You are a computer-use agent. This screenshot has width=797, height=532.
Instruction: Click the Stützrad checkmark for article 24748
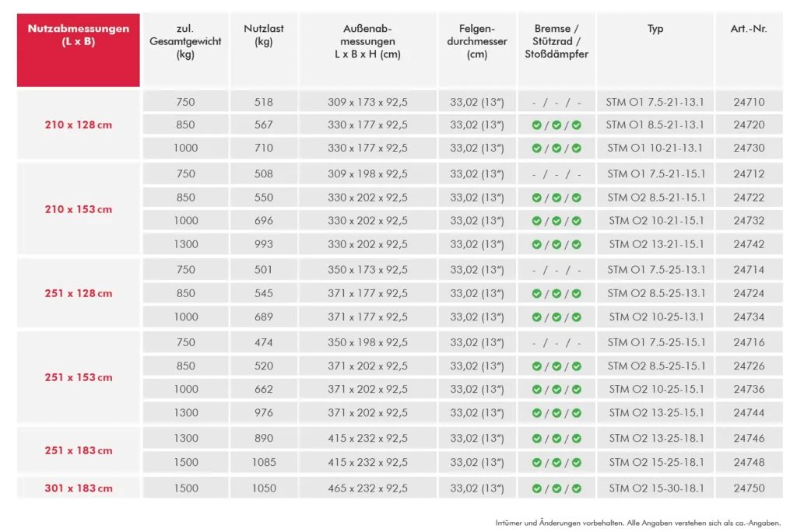(556, 464)
